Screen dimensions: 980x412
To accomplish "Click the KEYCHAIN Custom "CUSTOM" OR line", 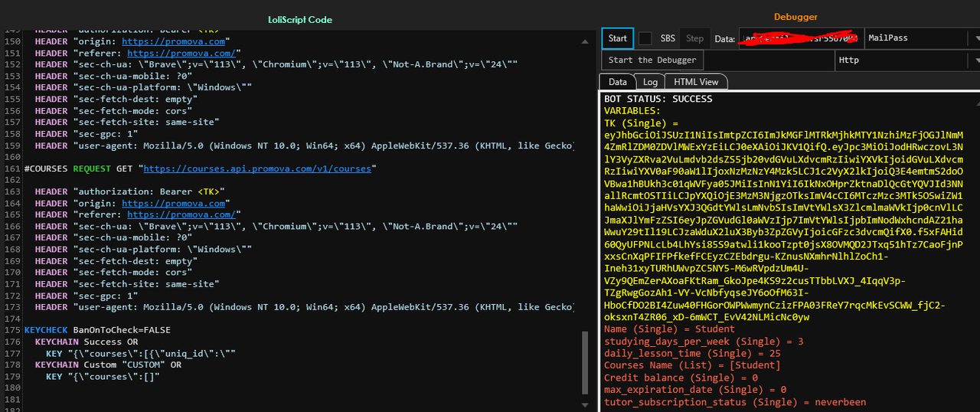I will [108, 365].
